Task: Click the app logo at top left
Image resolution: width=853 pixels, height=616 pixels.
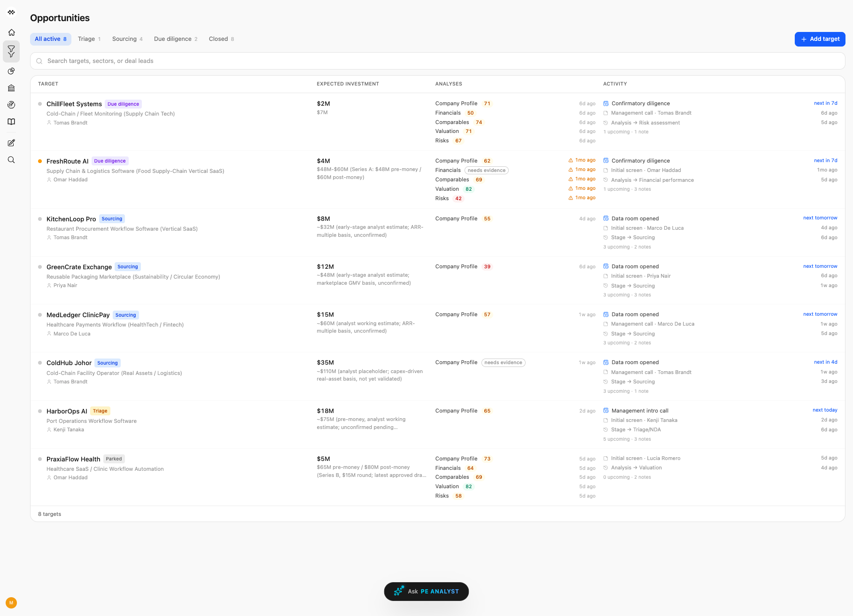Action: 11,12
